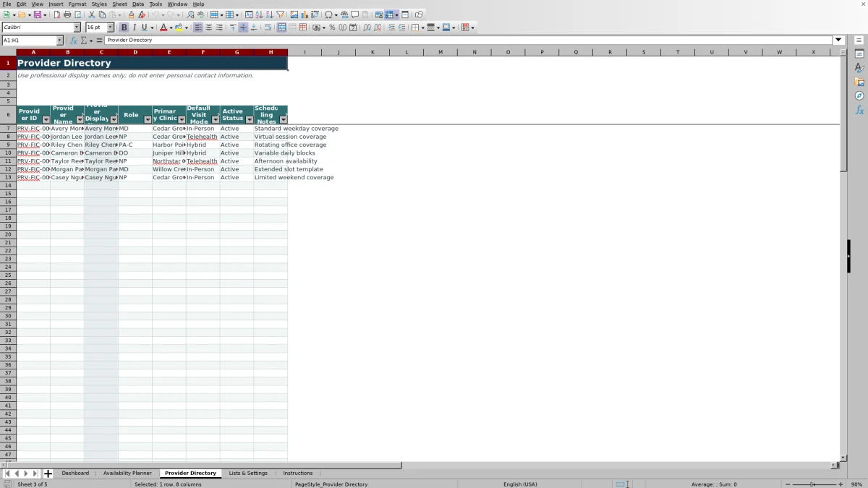Viewport: 868px width, 488px height.
Task: Open sidebar Styles panel icon
Action: (859, 68)
